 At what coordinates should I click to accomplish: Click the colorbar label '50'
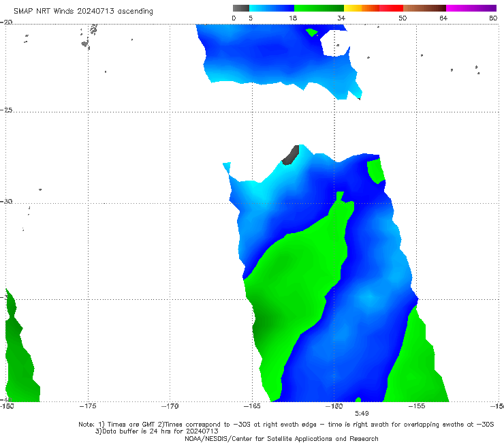(403, 18)
